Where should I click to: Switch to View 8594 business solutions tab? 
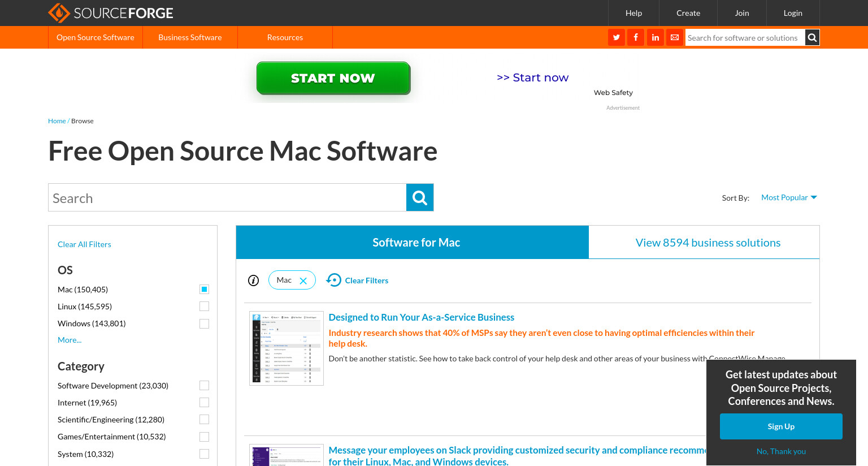tap(704, 242)
